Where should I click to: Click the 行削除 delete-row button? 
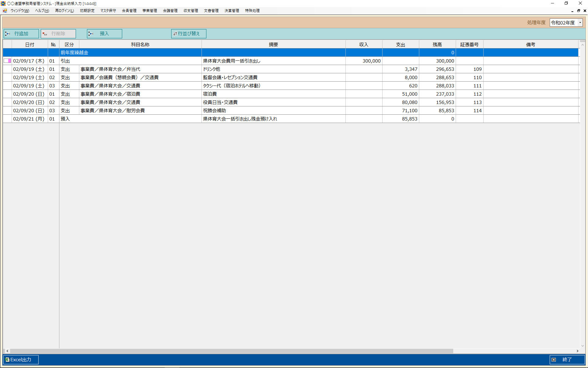(58, 34)
